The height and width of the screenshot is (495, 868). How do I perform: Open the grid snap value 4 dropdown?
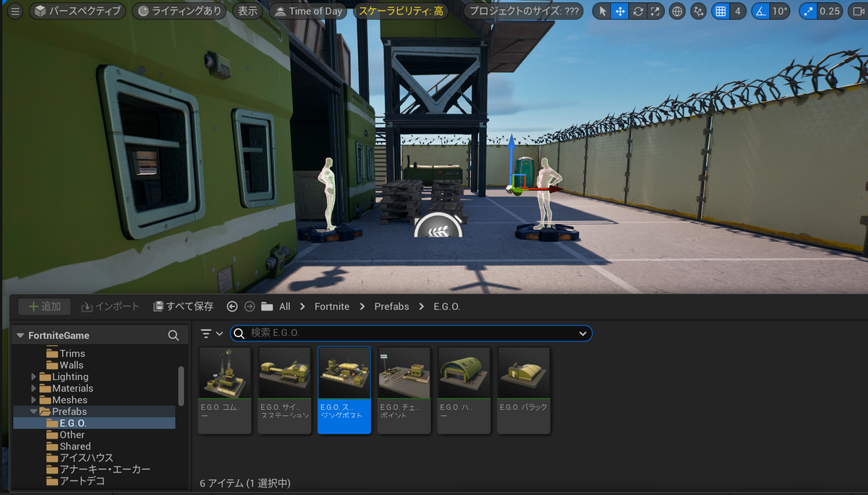point(737,11)
